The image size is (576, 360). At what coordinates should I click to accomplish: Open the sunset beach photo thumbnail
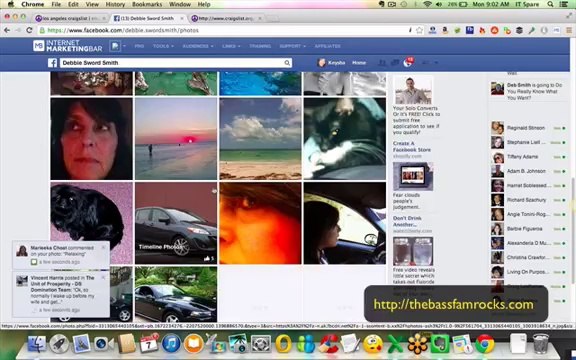click(176, 139)
